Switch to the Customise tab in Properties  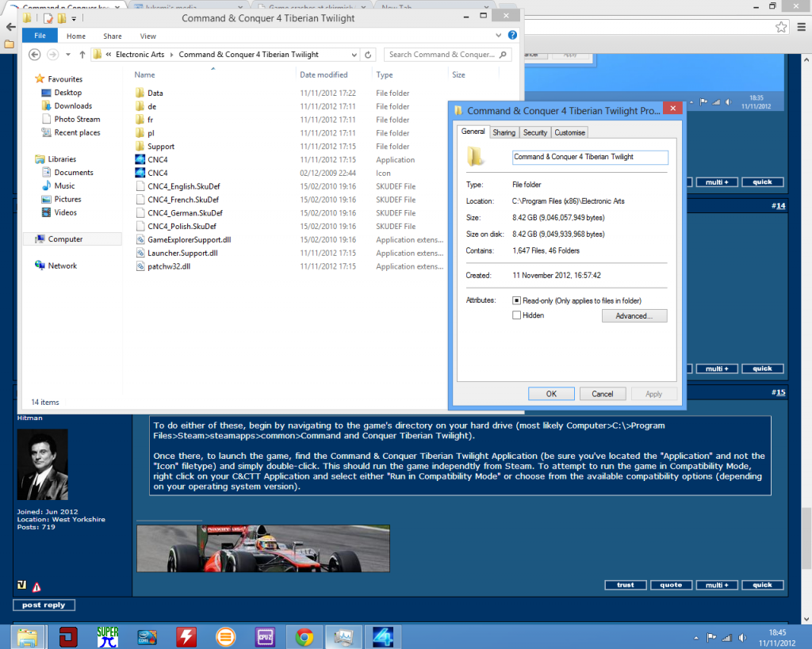click(569, 132)
